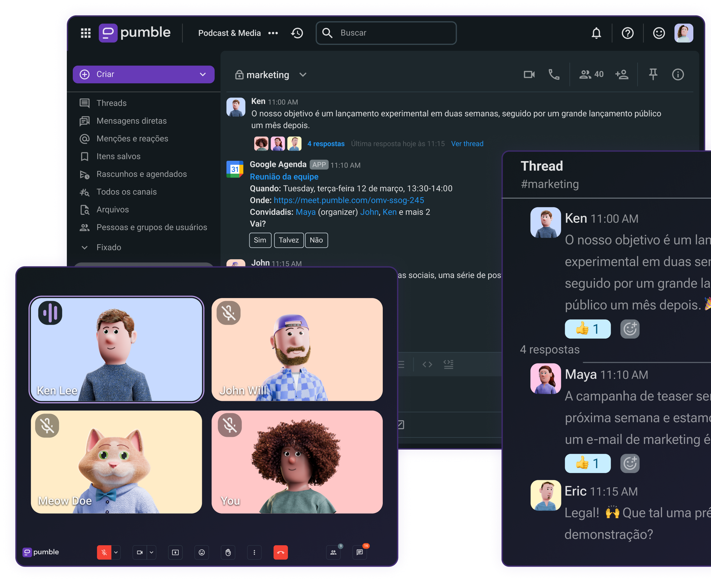Open the apps grid icon
Viewport: 711px width, 588px height.
tap(86, 33)
